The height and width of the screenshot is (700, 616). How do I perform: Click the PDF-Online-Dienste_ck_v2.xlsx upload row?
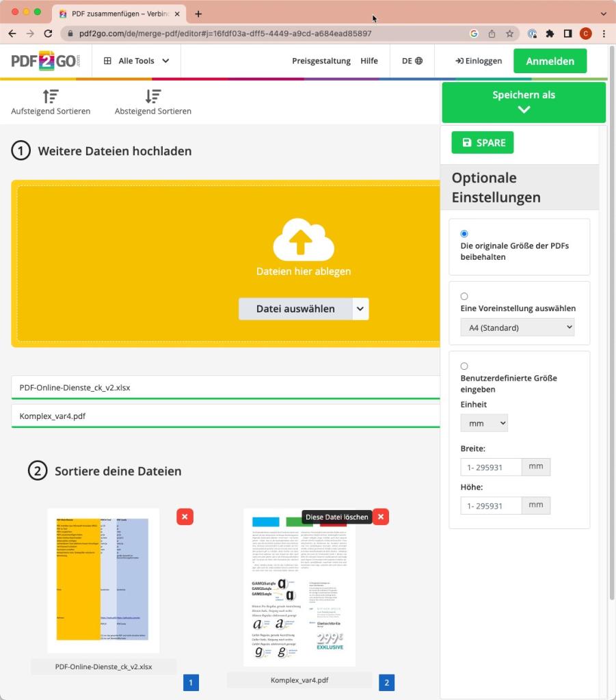[x=226, y=388]
